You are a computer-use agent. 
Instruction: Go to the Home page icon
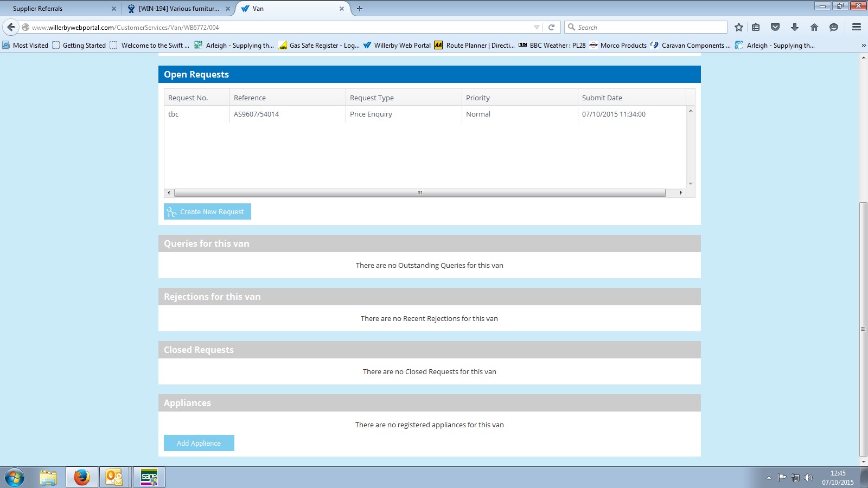[814, 27]
